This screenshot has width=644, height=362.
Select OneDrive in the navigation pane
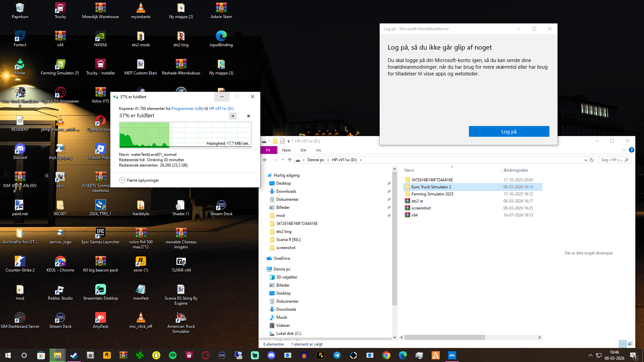point(282,258)
